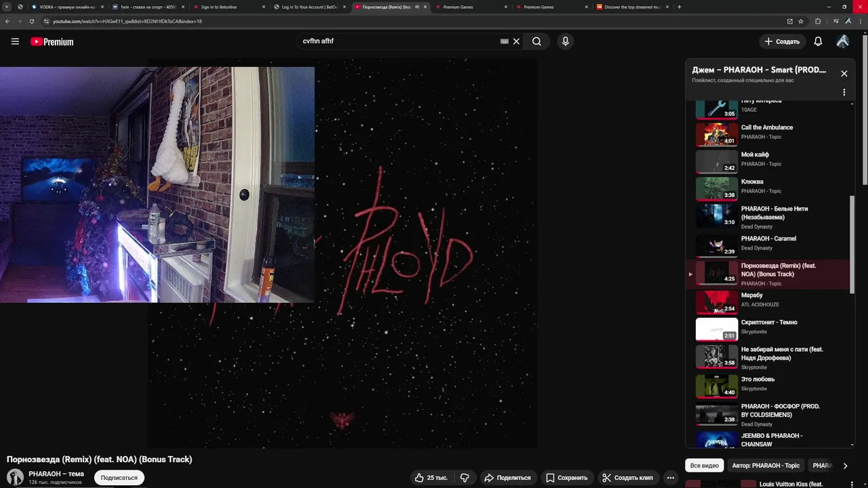Viewport: 868px width, 488px height.
Task: Open PHARAOH – тема channel avatar
Action: pyautogui.click(x=15, y=476)
